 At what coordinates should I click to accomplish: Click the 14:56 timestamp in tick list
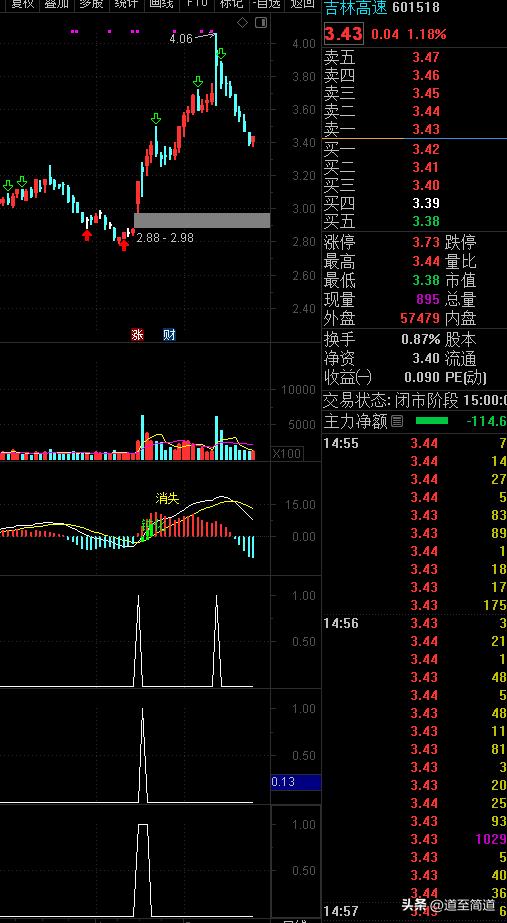[341, 623]
